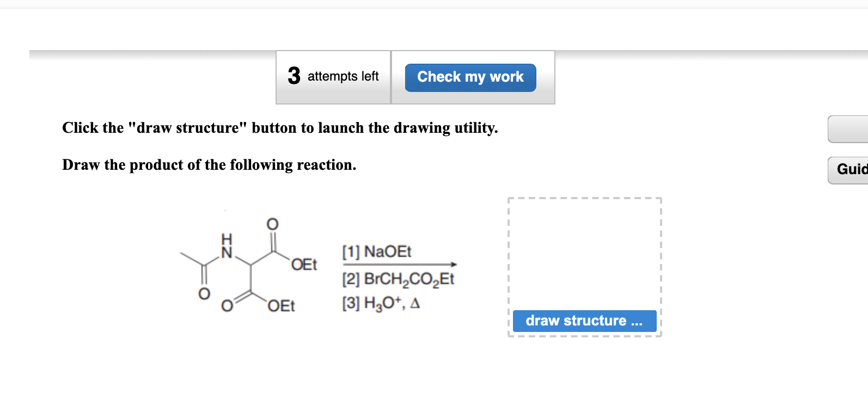The width and height of the screenshot is (868, 394).
Task: Click the amide N-H in the structure
Action: pyautogui.click(x=227, y=246)
